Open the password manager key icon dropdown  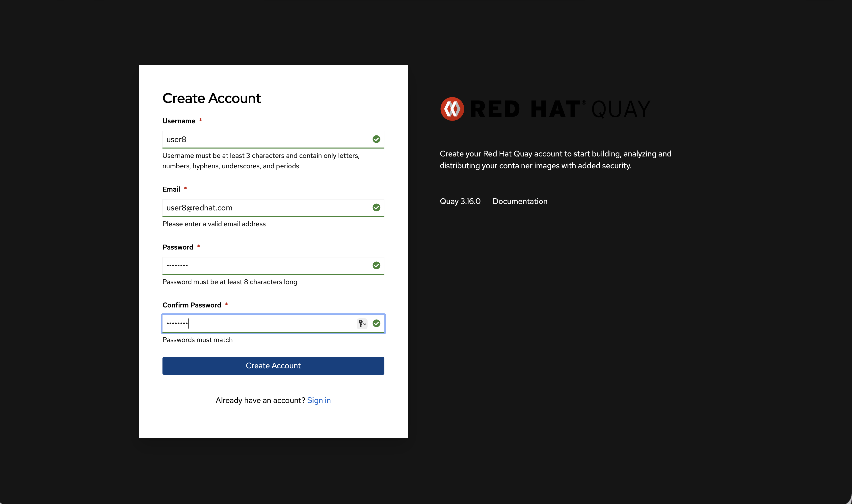tap(362, 323)
